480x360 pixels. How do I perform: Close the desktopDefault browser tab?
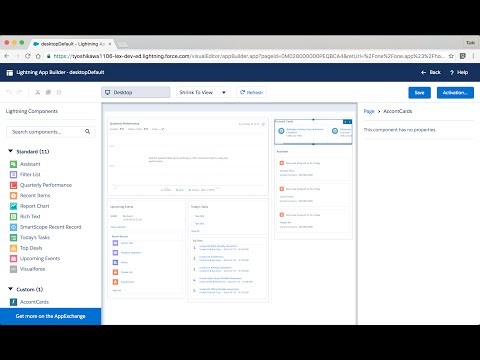(x=110, y=44)
